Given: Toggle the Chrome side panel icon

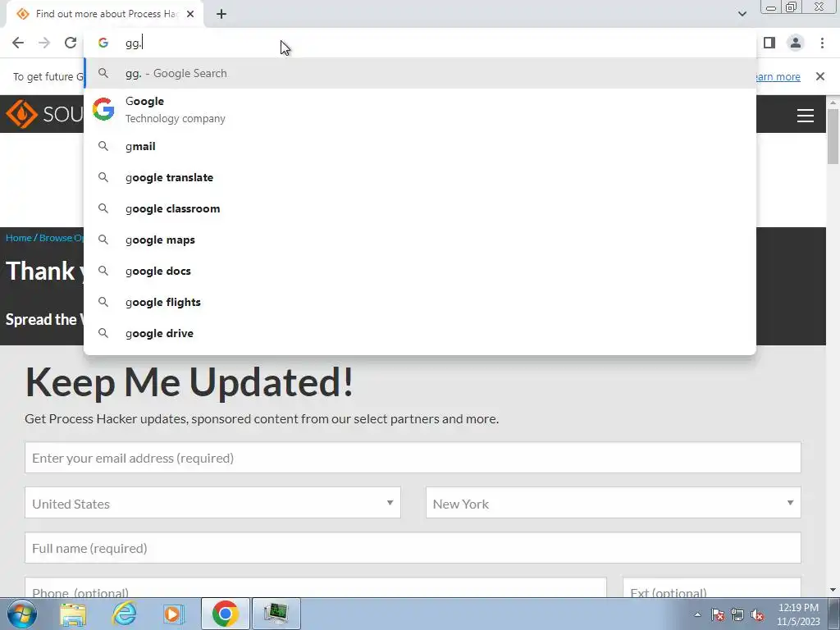Looking at the screenshot, I should (x=769, y=43).
